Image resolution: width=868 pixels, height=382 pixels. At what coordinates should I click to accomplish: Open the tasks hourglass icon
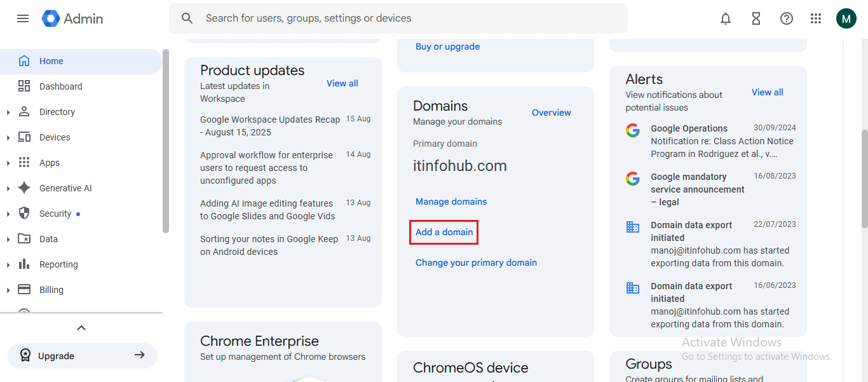tap(756, 18)
